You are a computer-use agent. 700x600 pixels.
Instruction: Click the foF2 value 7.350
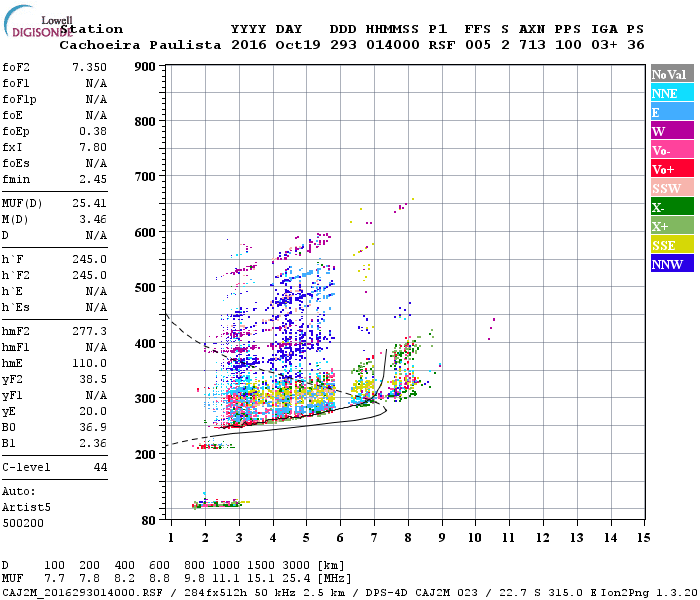click(89, 67)
